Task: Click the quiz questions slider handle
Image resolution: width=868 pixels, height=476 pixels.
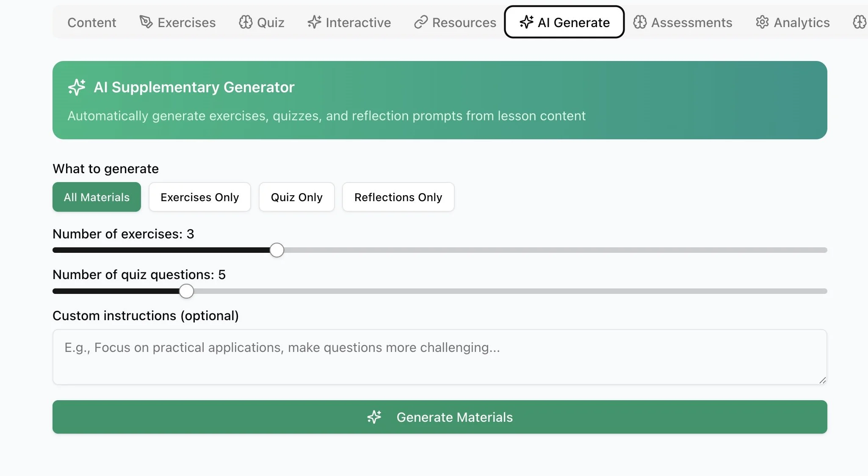Action: click(x=186, y=291)
